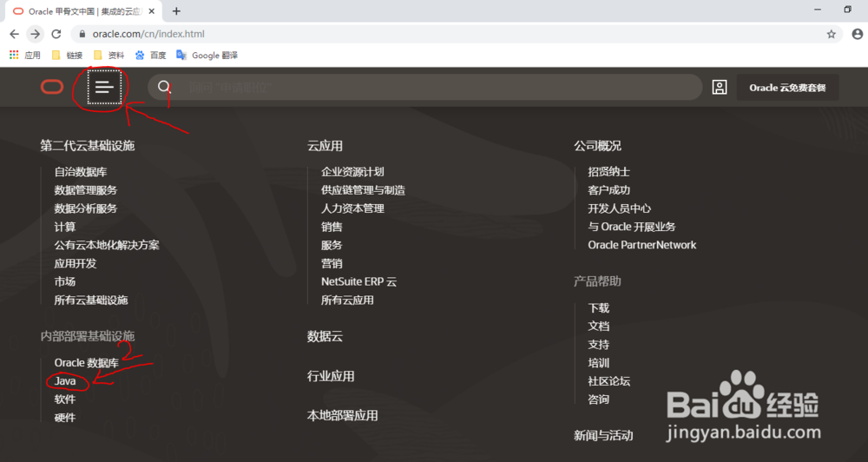Open the 链接 bookmark folder
Screen dimensions: 868x462
pyautogui.click(x=67, y=55)
